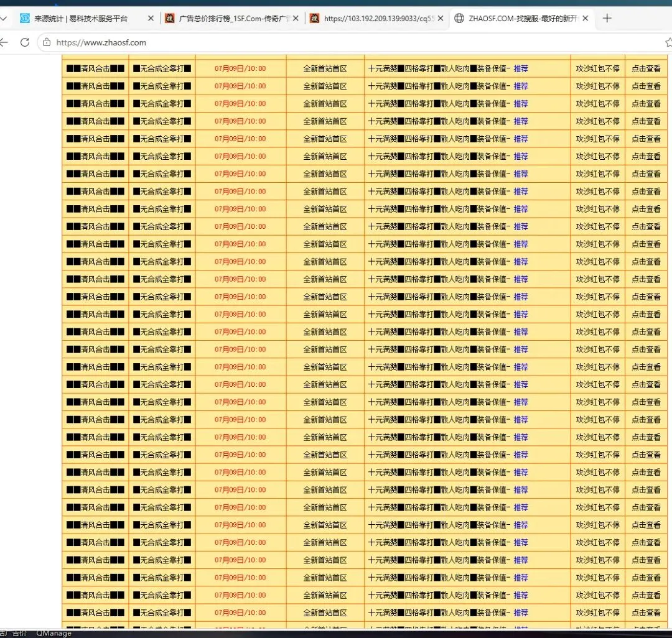The image size is (672, 638).
Task: Select the ZHAOSF.COM-找搜服 tab
Action: [x=521, y=19]
